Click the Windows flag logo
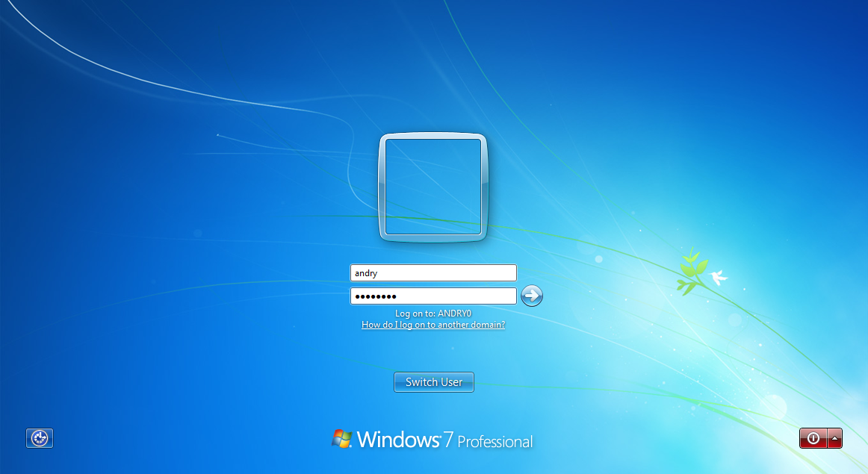The height and width of the screenshot is (474, 868). coord(342,440)
